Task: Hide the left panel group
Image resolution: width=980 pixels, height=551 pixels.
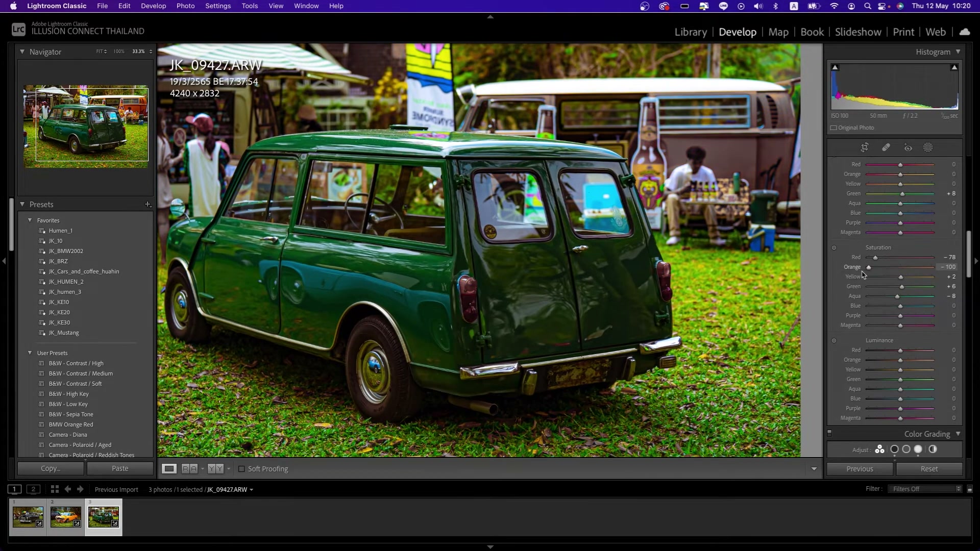Action: pyautogui.click(x=4, y=261)
